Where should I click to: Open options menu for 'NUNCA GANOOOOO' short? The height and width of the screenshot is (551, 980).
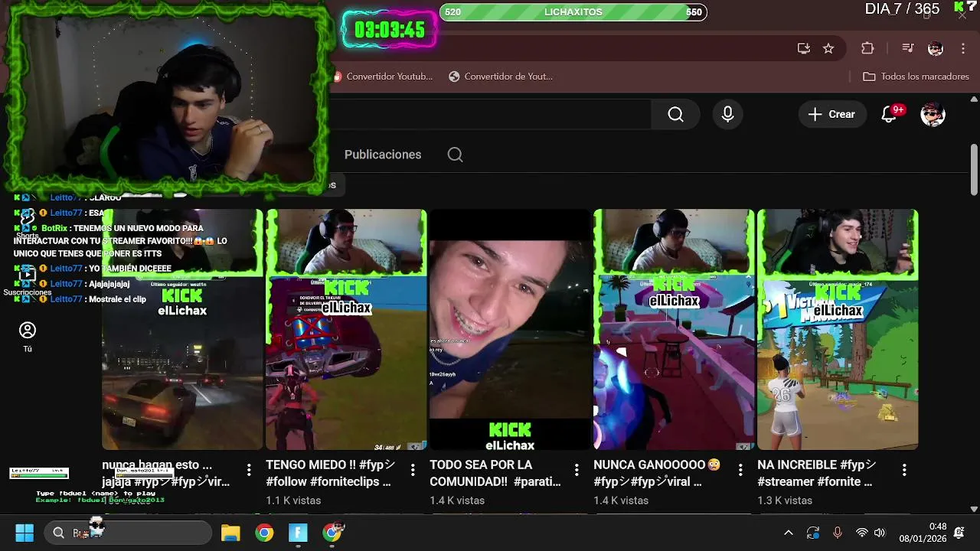pyautogui.click(x=740, y=469)
